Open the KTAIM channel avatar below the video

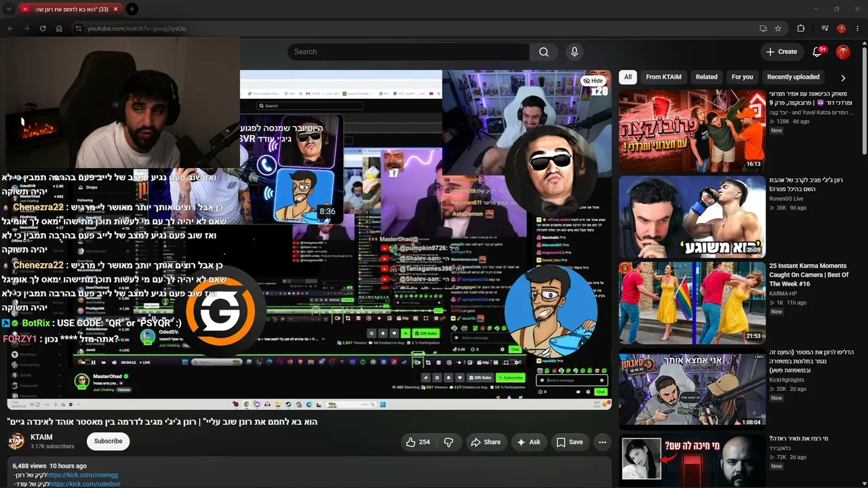(16, 441)
